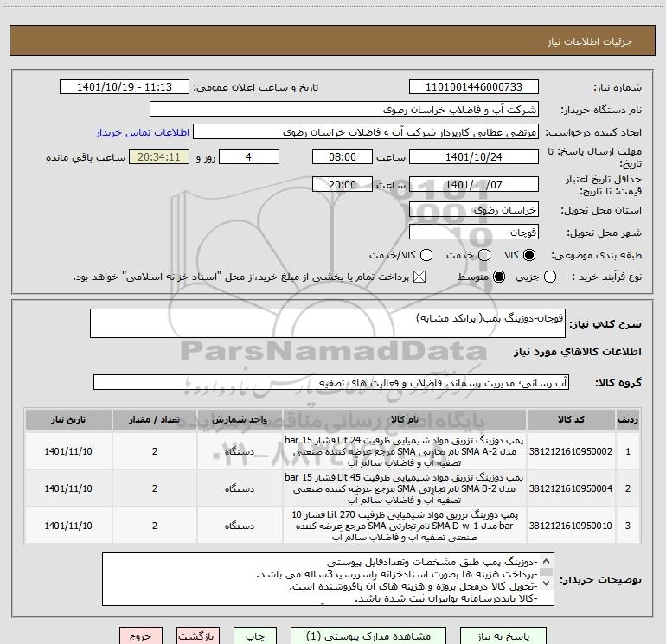
Task: Click the days remaining field showing 4
Action: (249, 156)
